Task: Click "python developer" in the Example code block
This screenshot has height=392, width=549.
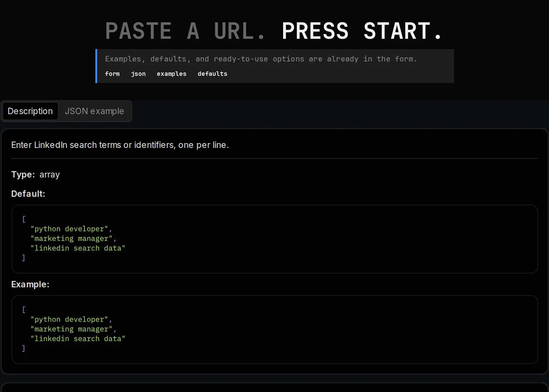Action: pos(69,320)
